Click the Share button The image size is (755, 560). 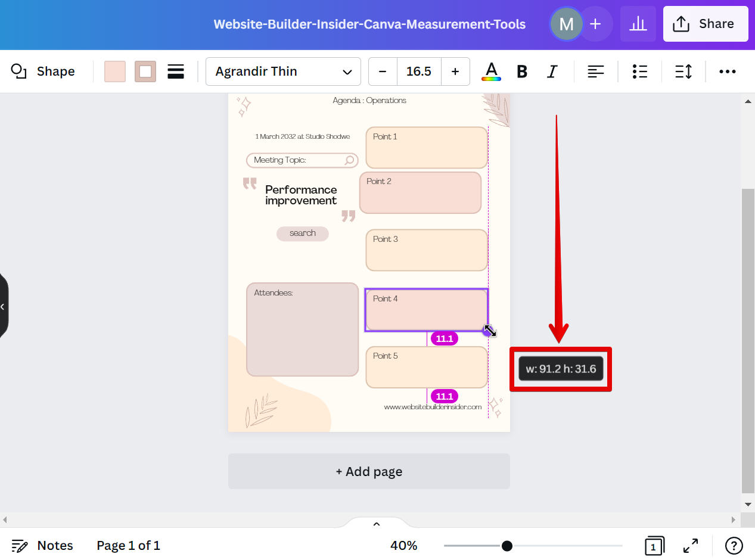pyautogui.click(x=705, y=24)
